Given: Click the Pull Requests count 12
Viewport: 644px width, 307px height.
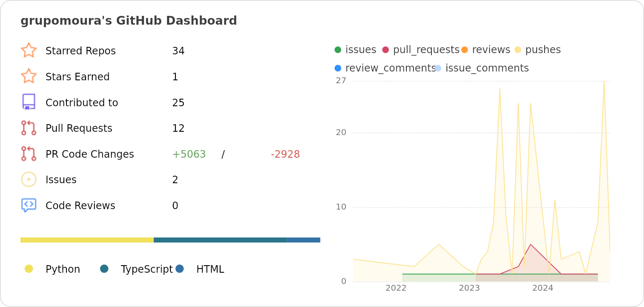Looking at the screenshot, I should (x=178, y=128).
